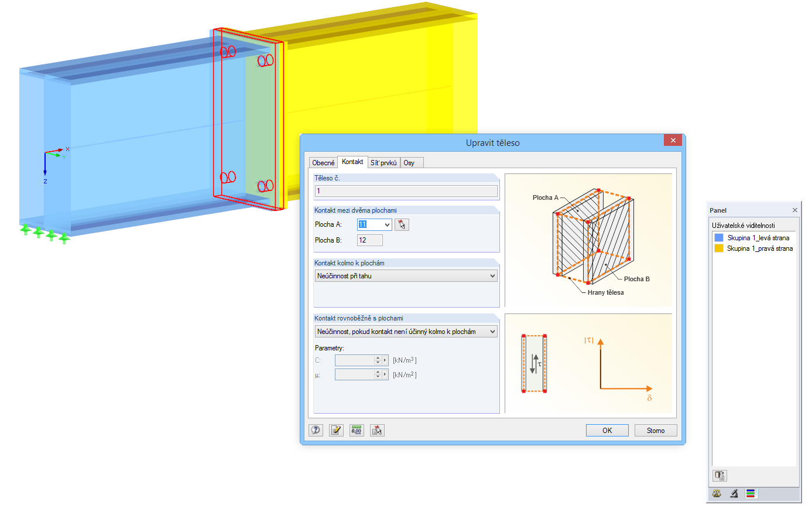812x508 pixels.
Task: Click the pick-from-list cursor icon in dialog footer
Action: [x=377, y=430]
